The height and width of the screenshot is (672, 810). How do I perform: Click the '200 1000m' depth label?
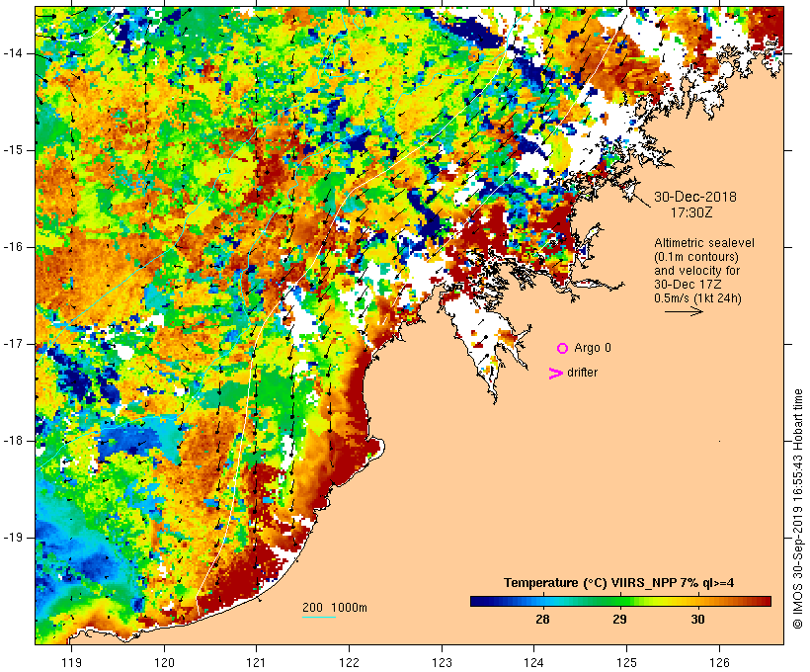click(x=335, y=608)
